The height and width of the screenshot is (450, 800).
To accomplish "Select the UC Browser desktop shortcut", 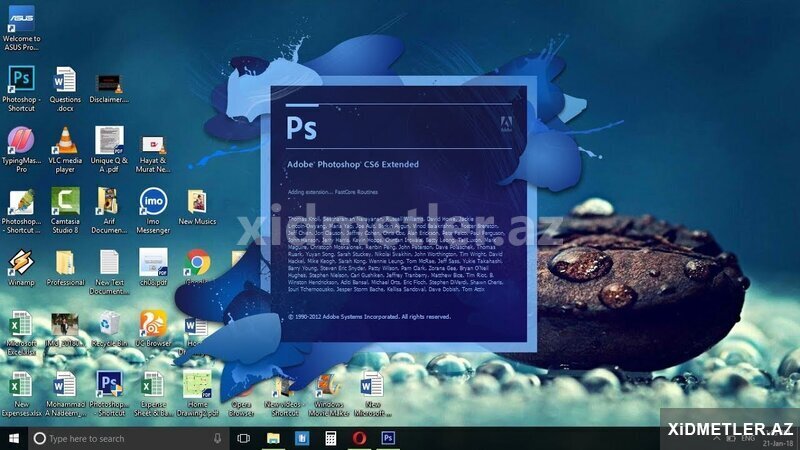I will point(153,323).
